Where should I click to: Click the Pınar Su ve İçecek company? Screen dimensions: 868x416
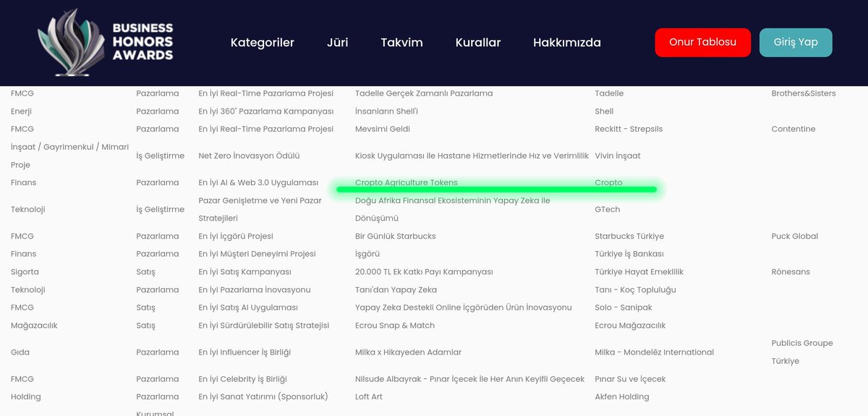click(x=630, y=379)
